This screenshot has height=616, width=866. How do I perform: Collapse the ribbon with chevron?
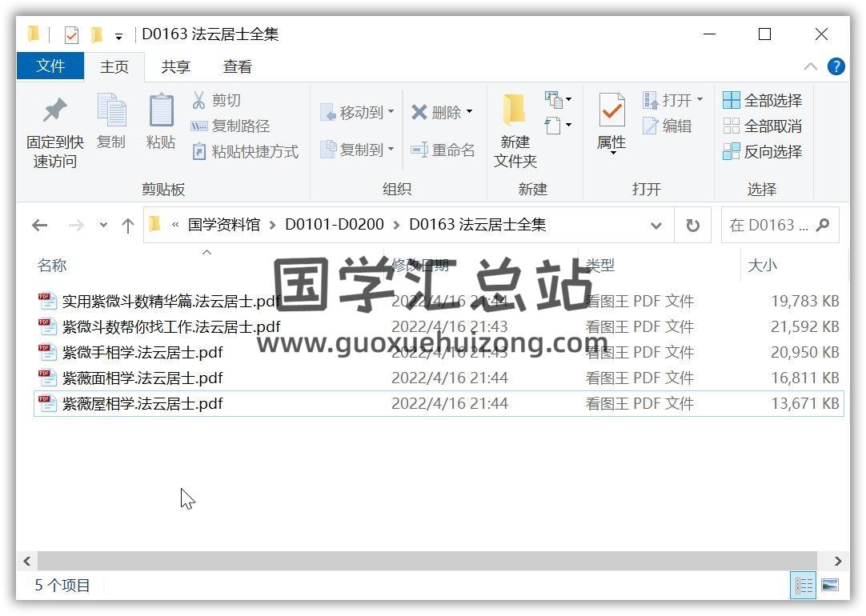810,66
